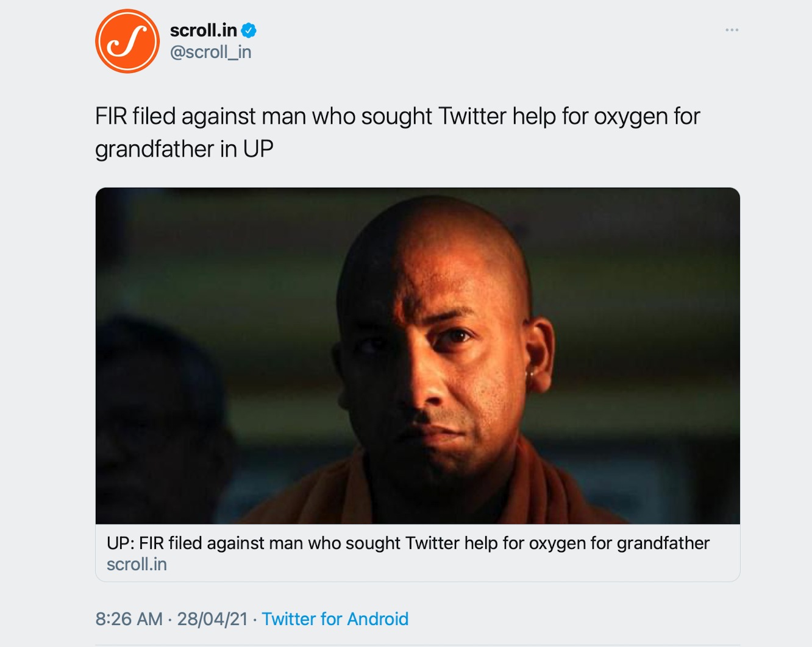Click the blue verified checkmark badge
The height and width of the screenshot is (647, 812).
click(249, 30)
